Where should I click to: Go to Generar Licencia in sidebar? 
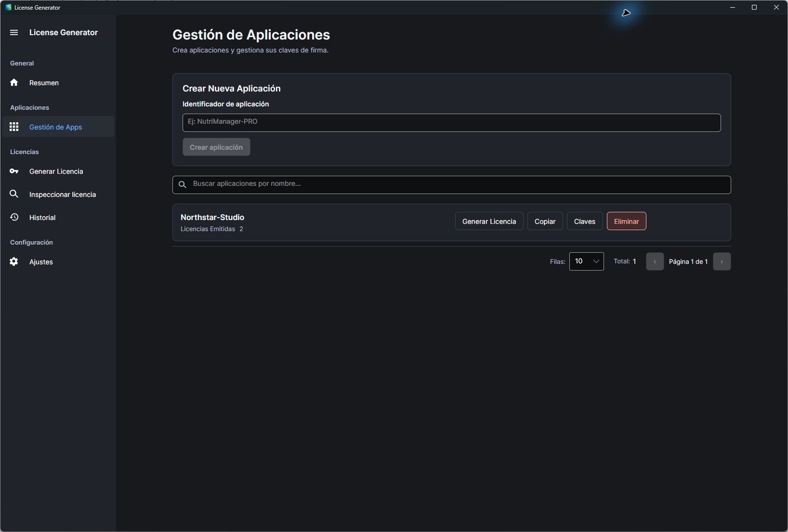click(58, 171)
